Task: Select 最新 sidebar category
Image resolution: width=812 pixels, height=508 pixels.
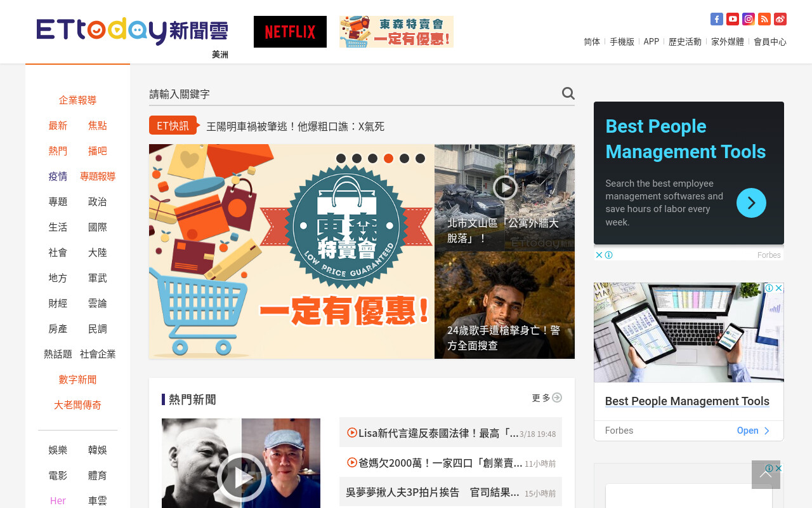Action: click(58, 125)
